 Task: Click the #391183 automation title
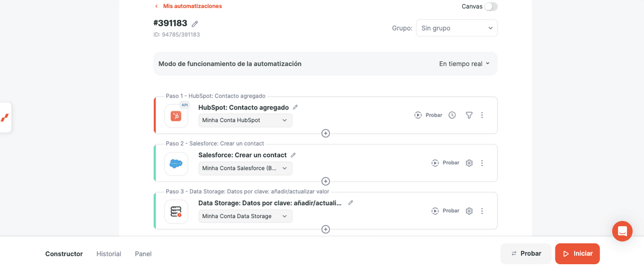(x=170, y=23)
